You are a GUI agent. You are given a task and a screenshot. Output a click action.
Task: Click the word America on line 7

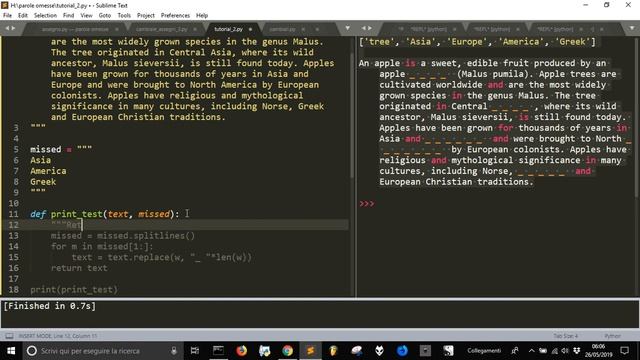(x=48, y=171)
